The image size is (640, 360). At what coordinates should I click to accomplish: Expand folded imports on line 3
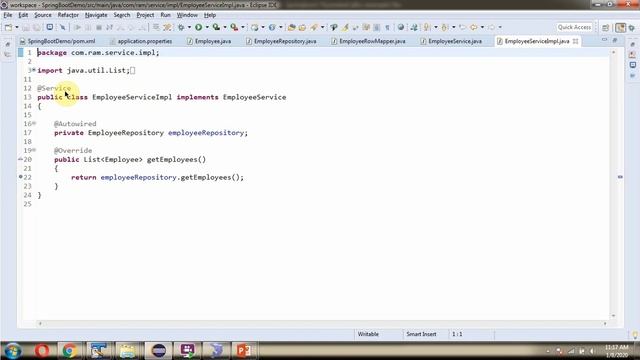[x=34, y=70]
